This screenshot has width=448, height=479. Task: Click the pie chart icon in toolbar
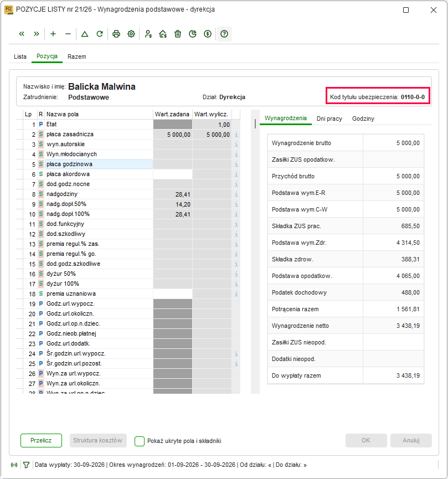[x=193, y=34]
